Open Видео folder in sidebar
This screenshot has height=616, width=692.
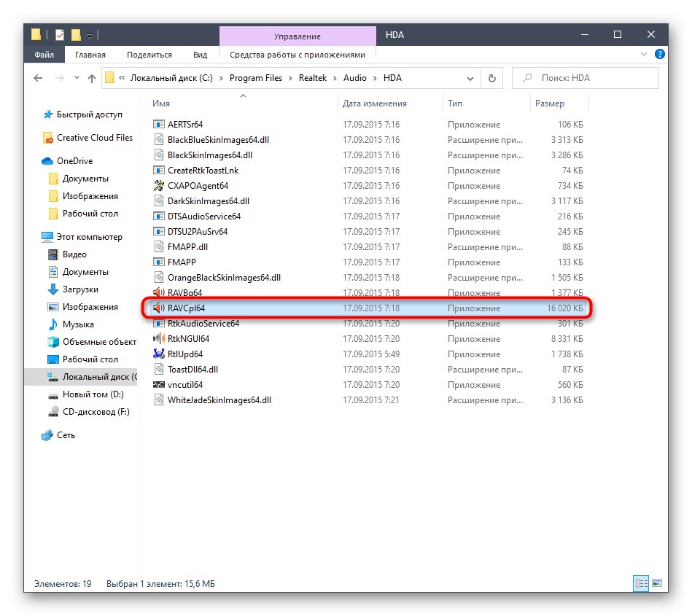(67, 254)
